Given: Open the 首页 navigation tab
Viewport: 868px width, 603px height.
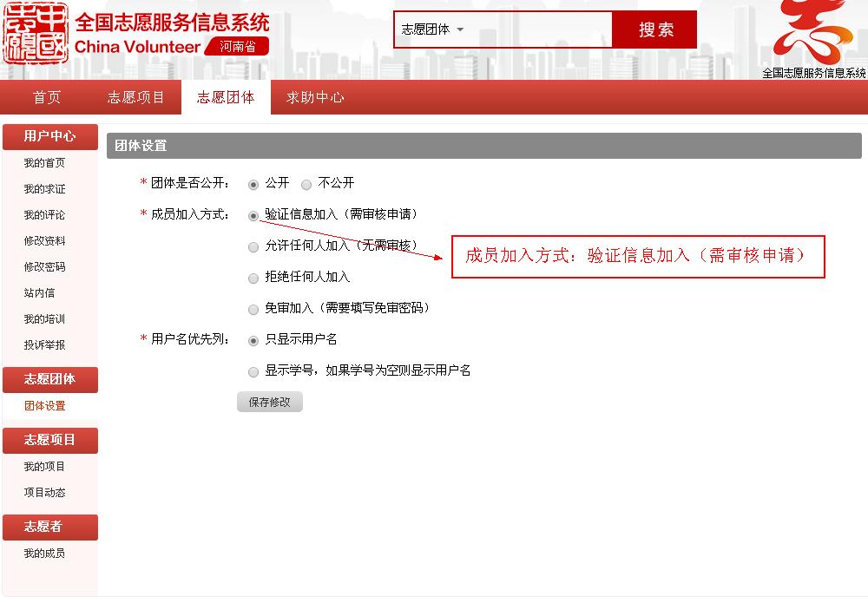Looking at the screenshot, I should [x=47, y=97].
